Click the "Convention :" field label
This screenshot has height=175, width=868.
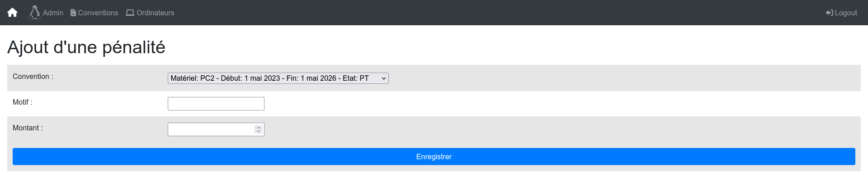click(33, 77)
